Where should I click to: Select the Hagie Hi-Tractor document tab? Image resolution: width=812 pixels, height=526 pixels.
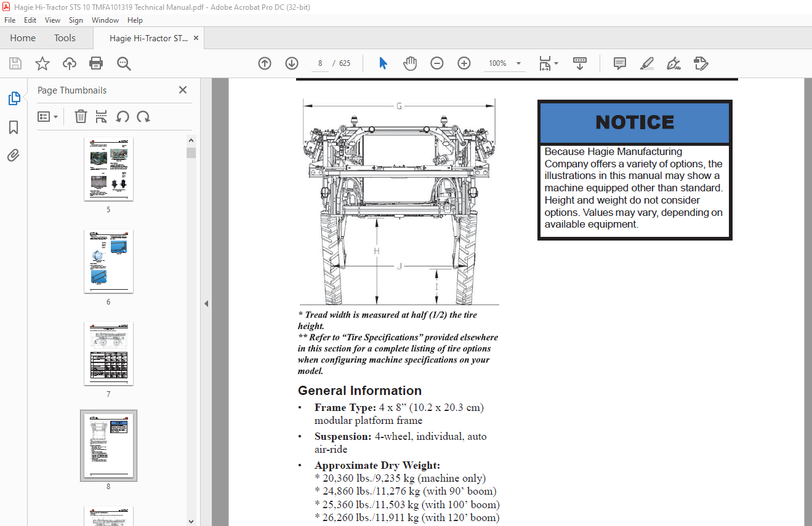pos(149,38)
